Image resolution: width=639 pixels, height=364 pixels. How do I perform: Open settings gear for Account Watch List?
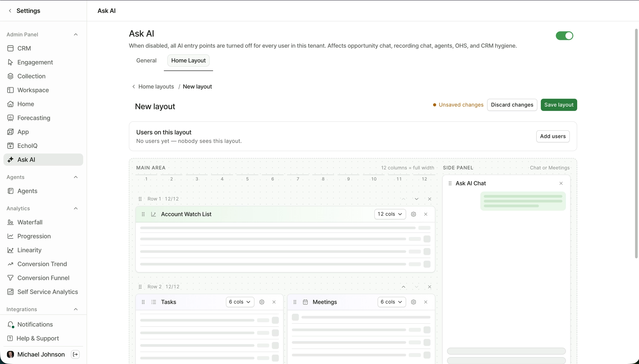[413, 214]
